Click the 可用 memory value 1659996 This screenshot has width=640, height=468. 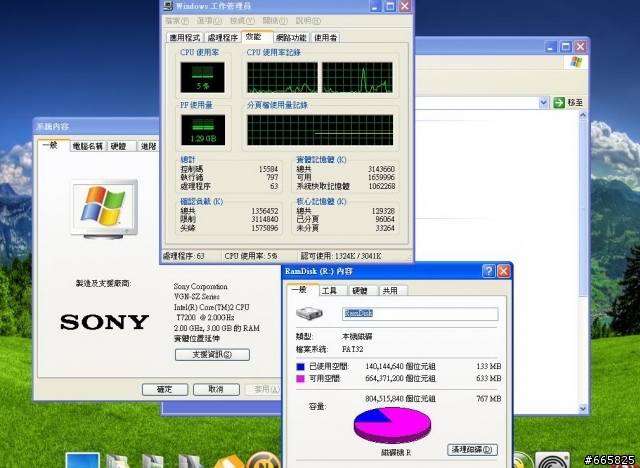[381, 177]
